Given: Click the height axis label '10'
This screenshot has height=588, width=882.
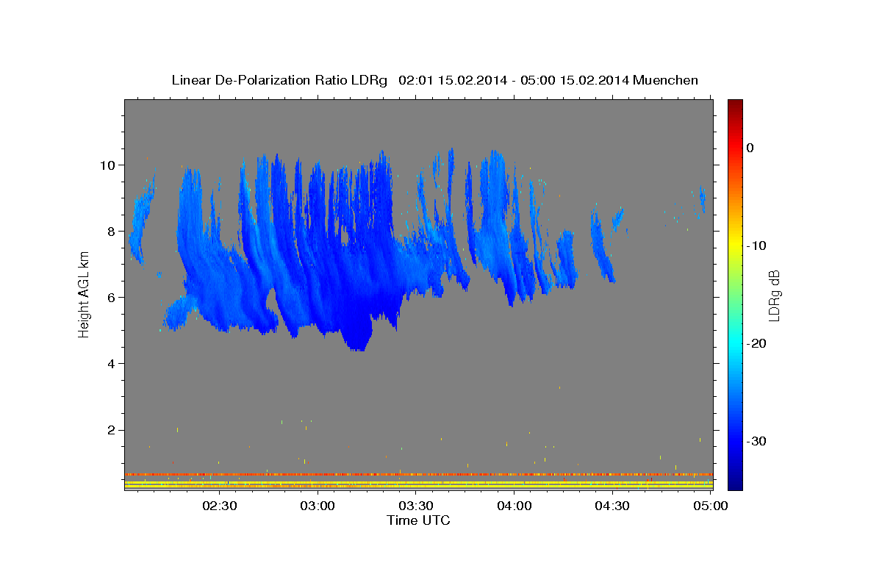Looking at the screenshot, I should click(x=107, y=165).
